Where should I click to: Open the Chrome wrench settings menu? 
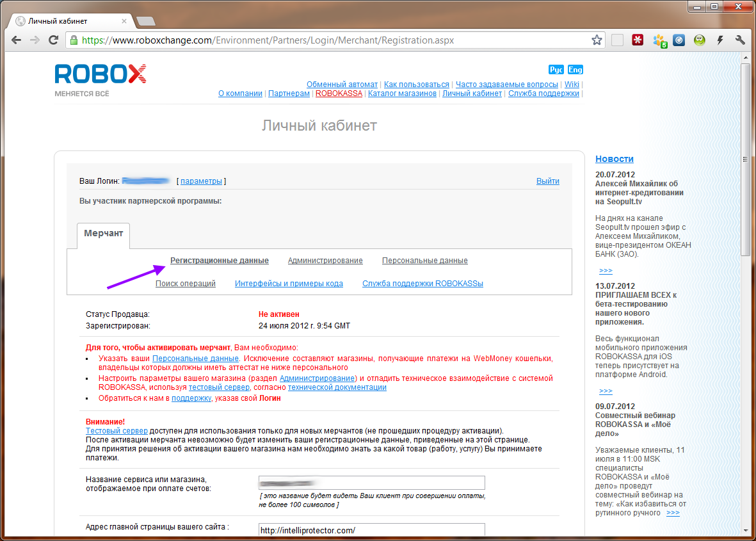tap(740, 40)
